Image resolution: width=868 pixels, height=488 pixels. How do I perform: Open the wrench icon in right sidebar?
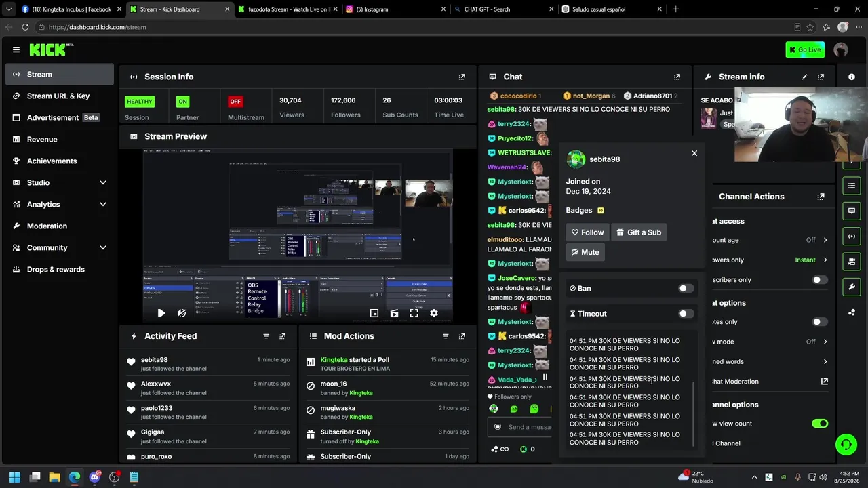pyautogui.click(x=852, y=287)
